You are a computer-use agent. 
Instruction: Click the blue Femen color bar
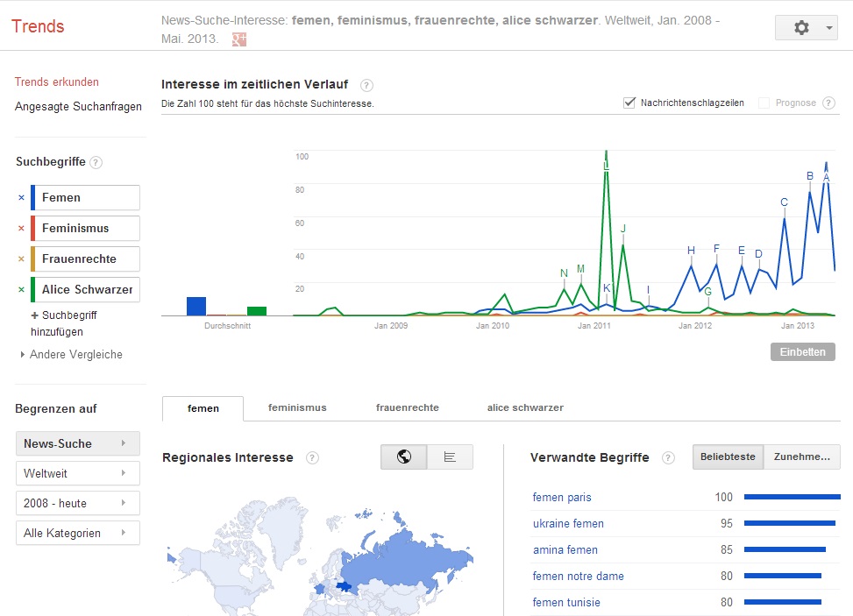[32, 197]
